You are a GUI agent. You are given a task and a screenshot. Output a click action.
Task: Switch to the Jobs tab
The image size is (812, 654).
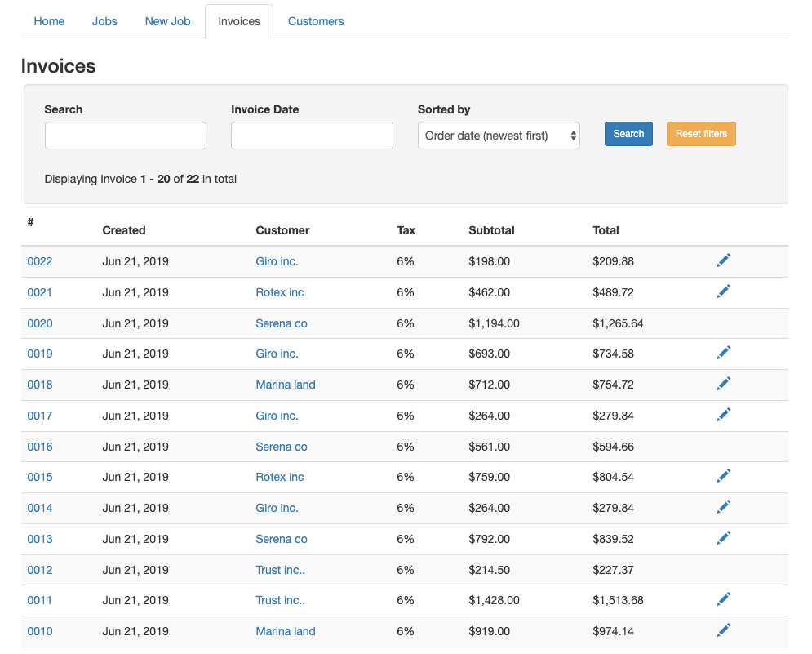tap(104, 21)
